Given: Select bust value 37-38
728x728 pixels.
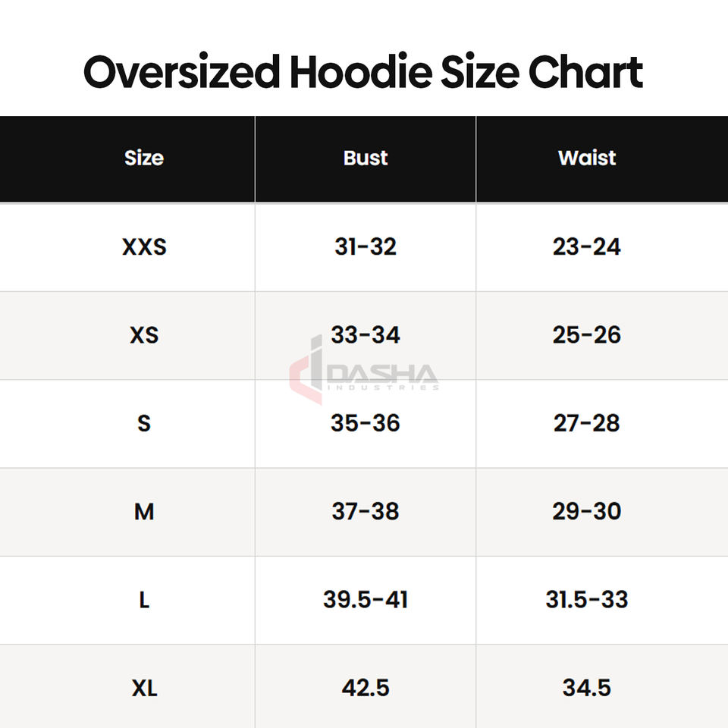Looking at the screenshot, I should (x=366, y=511).
